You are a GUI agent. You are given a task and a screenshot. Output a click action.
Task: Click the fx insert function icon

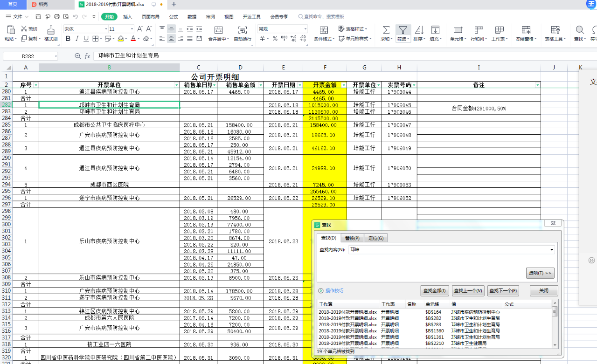(87, 56)
